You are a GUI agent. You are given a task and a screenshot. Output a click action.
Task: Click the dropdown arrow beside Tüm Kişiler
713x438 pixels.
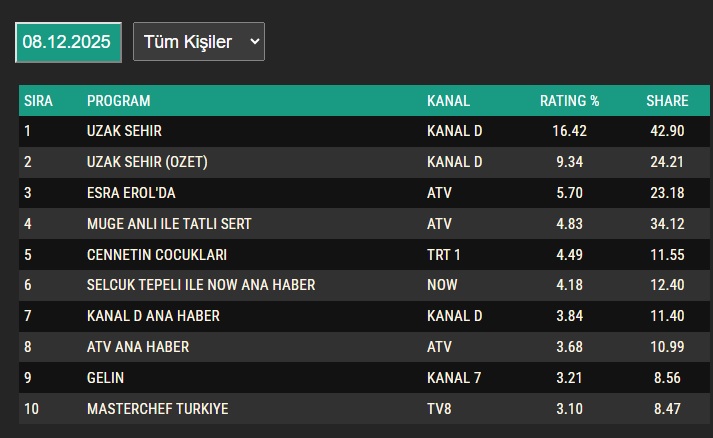tap(255, 41)
